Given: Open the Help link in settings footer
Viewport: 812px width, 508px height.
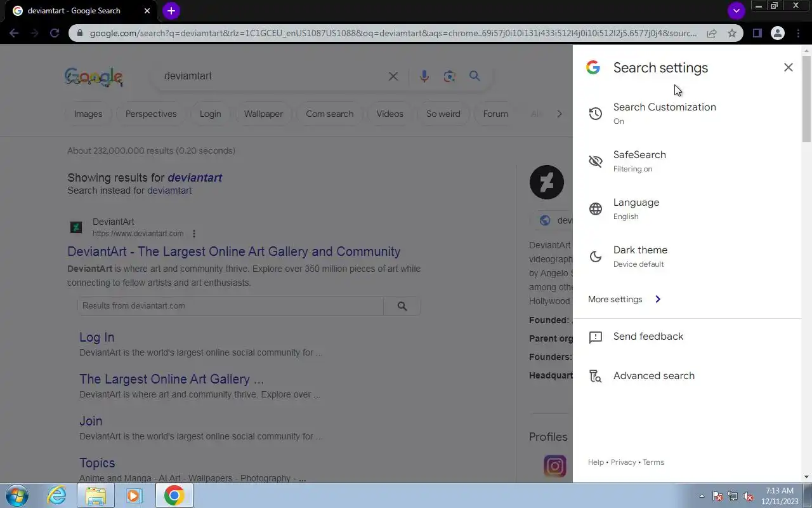Looking at the screenshot, I should 596,462.
